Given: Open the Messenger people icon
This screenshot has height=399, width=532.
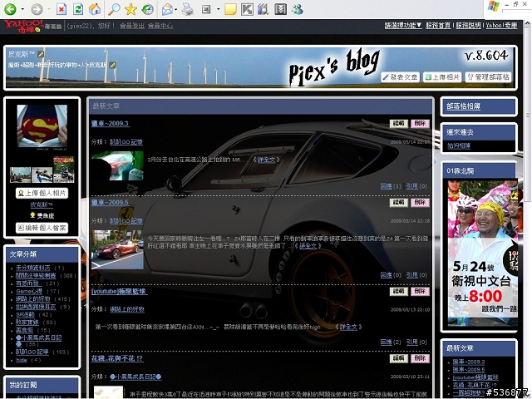Looking at the screenshot, I should tap(298, 9).
